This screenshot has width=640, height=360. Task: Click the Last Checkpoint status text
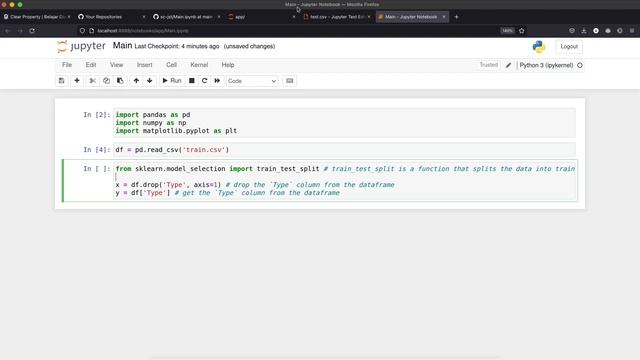click(x=177, y=47)
